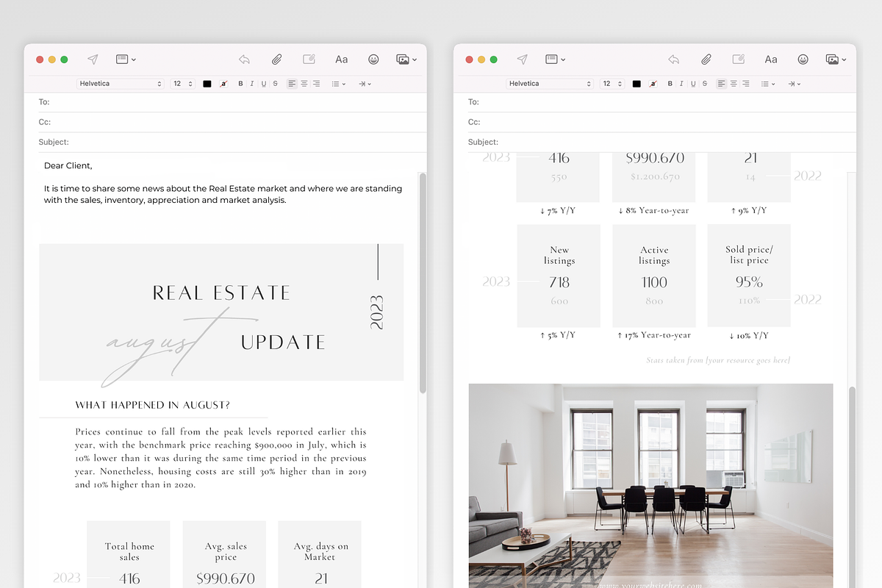The width and height of the screenshot is (882, 588).
Task: Send the message in the left Mail window
Action: click(x=93, y=60)
